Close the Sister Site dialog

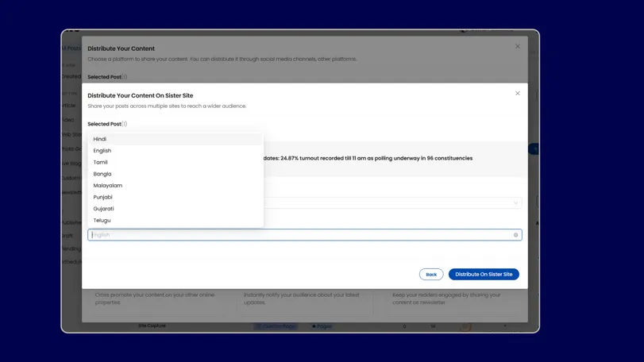point(518,94)
